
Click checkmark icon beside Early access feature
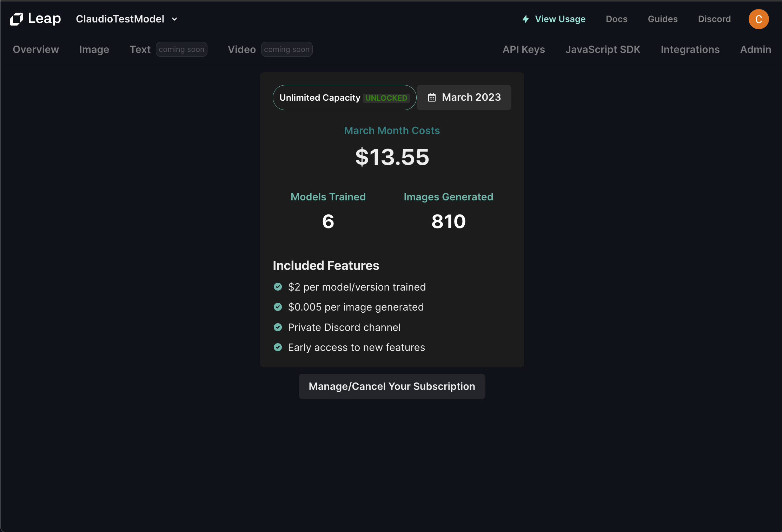[x=278, y=347]
